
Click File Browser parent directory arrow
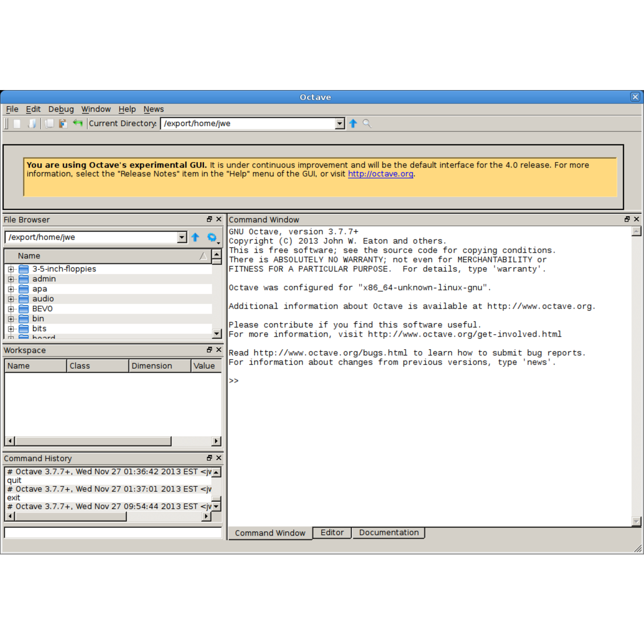click(x=195, y=237)
